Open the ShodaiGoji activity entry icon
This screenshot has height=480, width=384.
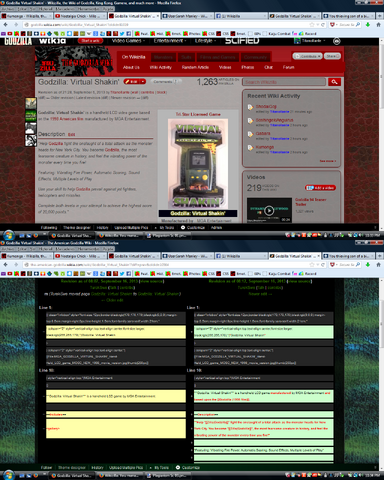pyautogui.click(x=250, y=107)
